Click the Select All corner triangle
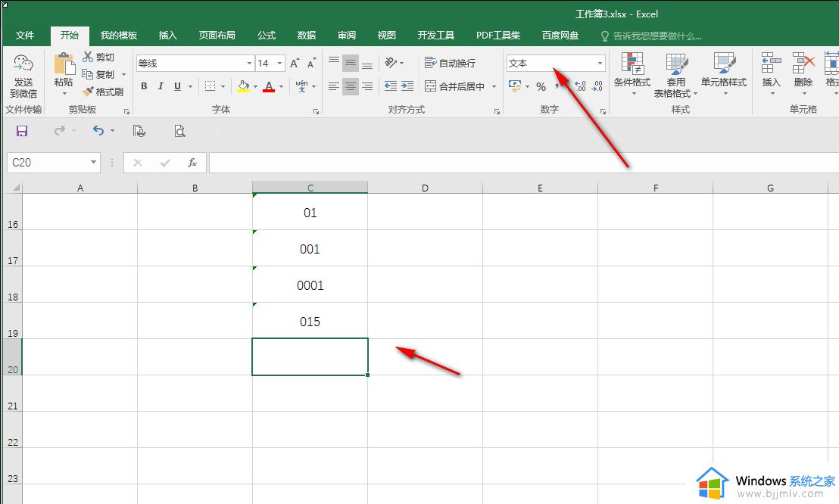Screen dimensions: 839x504 click(x=15, y=187)
